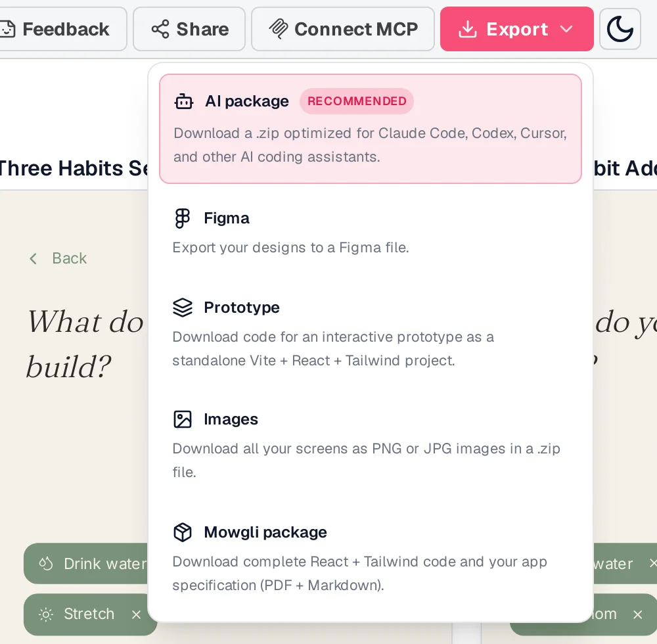Image resolution: width=657 pixels, height=644 pixels.
Task: Toggle the Export dropdown button
Action: point(516,29)
